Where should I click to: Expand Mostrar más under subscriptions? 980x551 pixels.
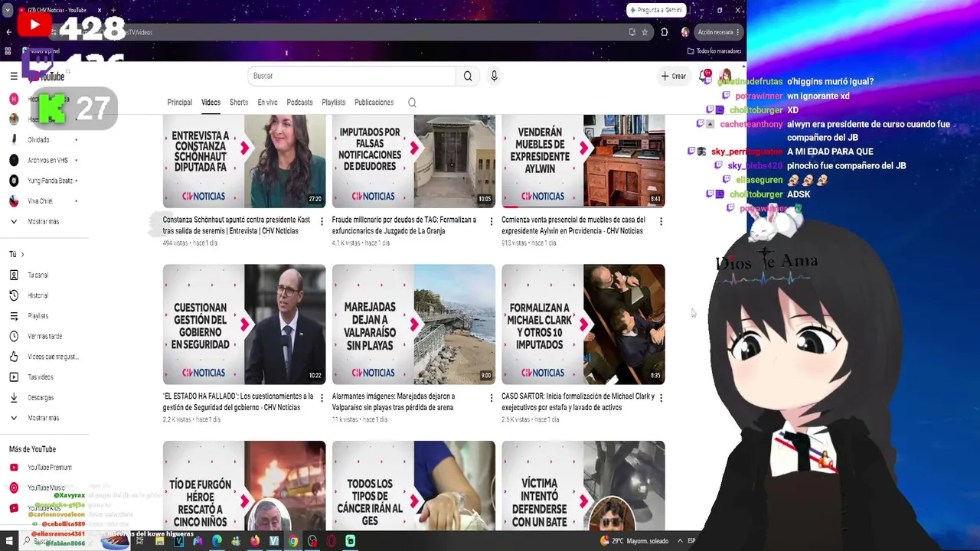[35, 222]
